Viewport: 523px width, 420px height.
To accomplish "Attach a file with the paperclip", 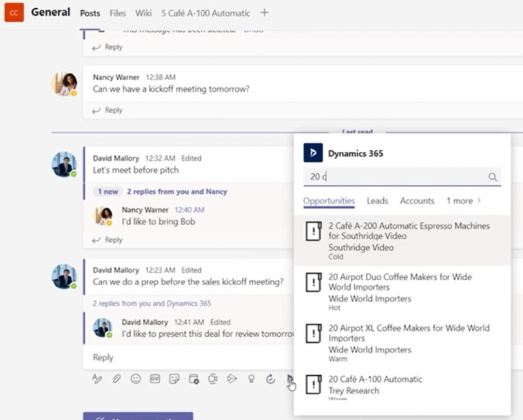I will point(116,378).
